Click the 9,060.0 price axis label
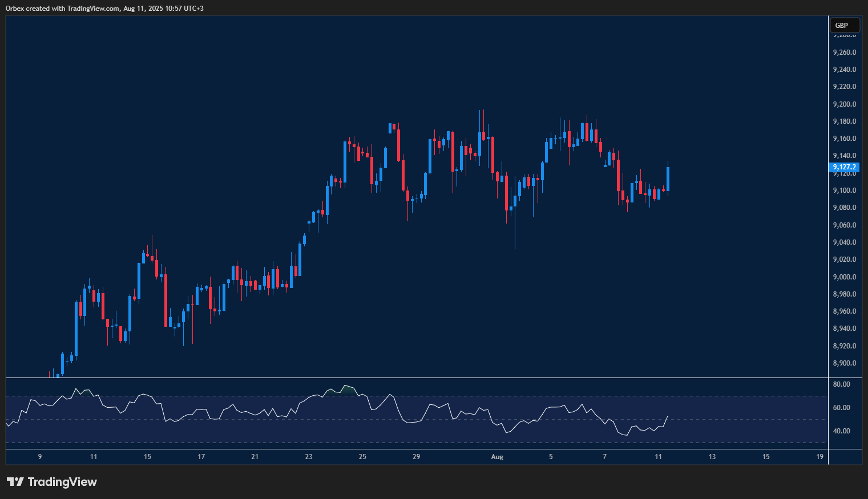Viewport: 868px width, 499px height. (x=845, y=225)
